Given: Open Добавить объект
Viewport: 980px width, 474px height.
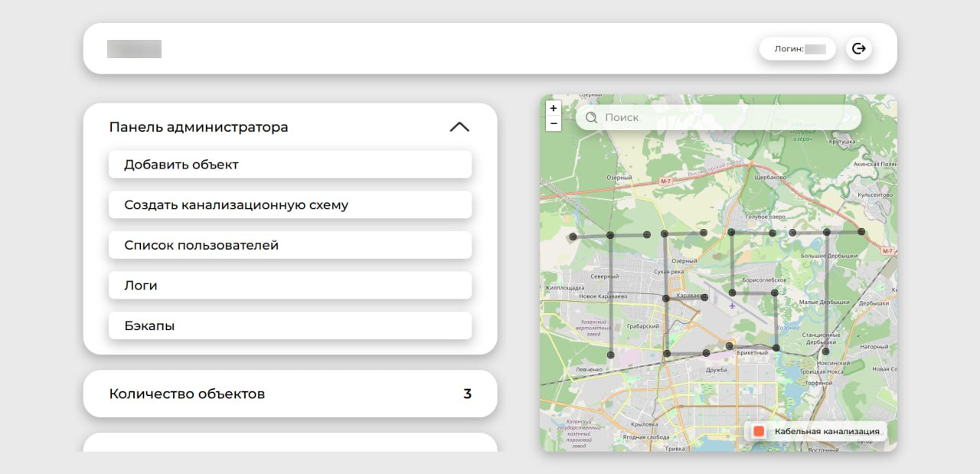Looking at the screenshot, I should click(x=290, y=165).
